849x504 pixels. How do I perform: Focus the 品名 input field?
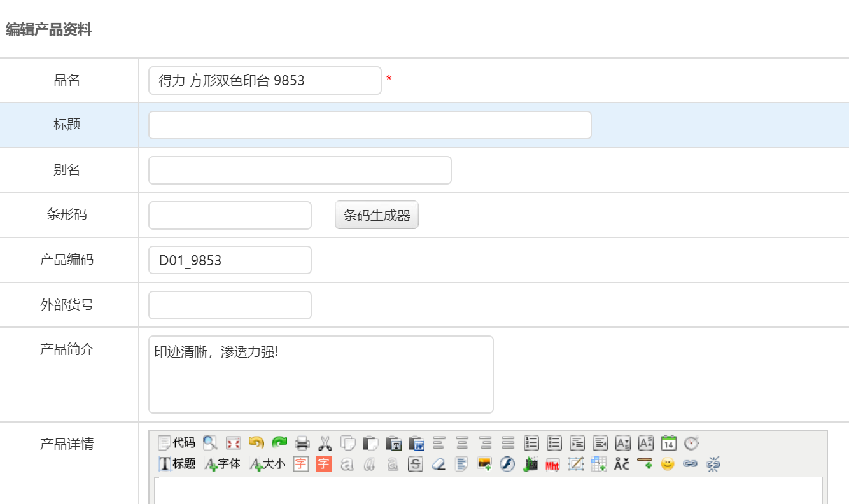265,80
